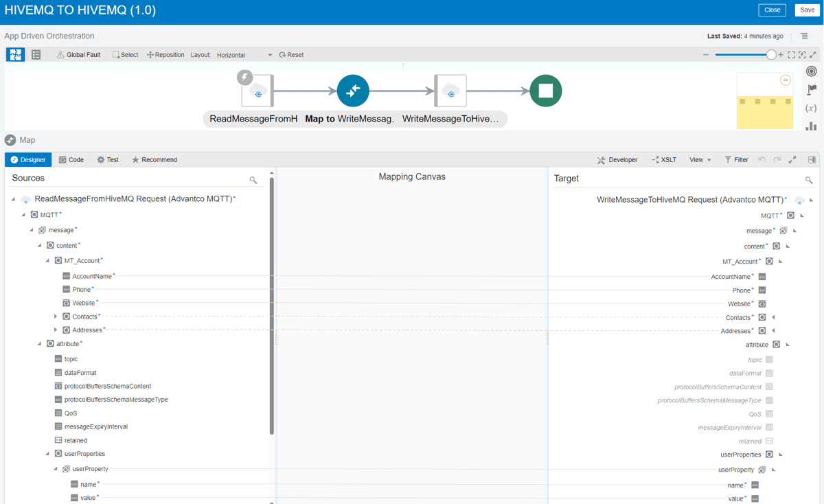Image resolution: width=824 pixels, height=504 pixels.
Task: Click the undo arrow icon
Action: [762, 160]
